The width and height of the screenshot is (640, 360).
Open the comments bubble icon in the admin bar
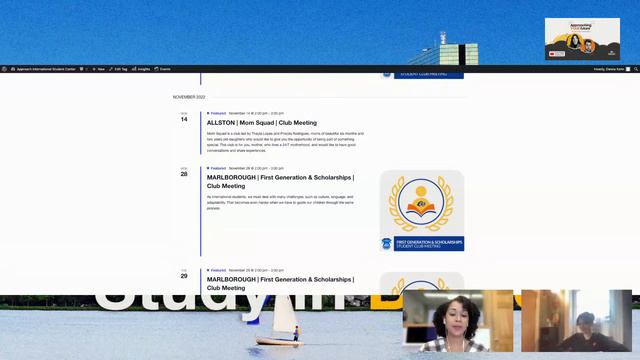[x=83, y=69]
